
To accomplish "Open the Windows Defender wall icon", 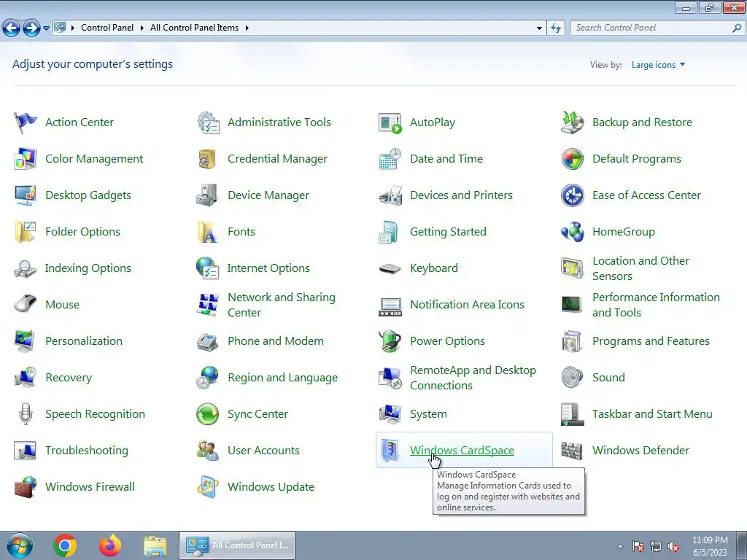I will pyautogui.click(x=573, y=451).
